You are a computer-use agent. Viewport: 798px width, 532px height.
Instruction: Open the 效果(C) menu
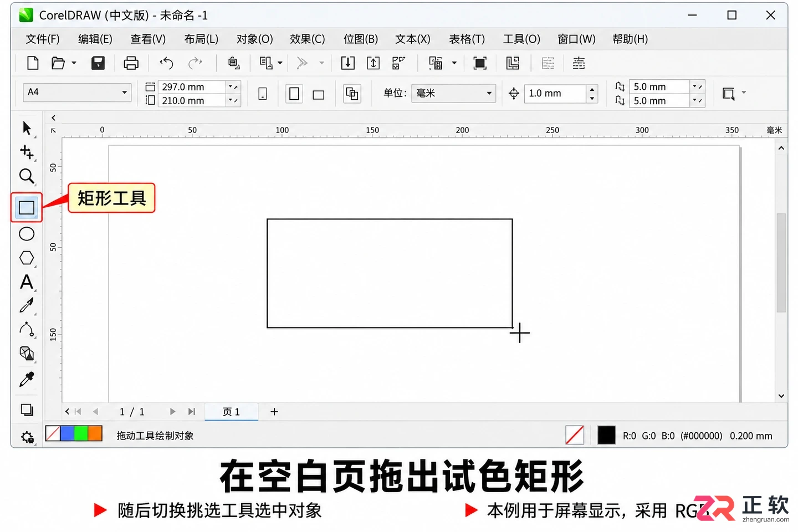click(307, 39)
